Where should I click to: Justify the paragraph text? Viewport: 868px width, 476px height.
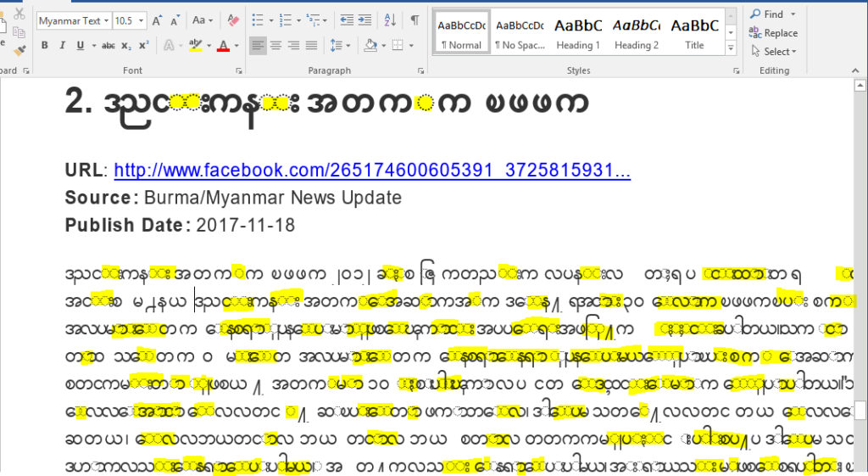(x=312, y=46)
